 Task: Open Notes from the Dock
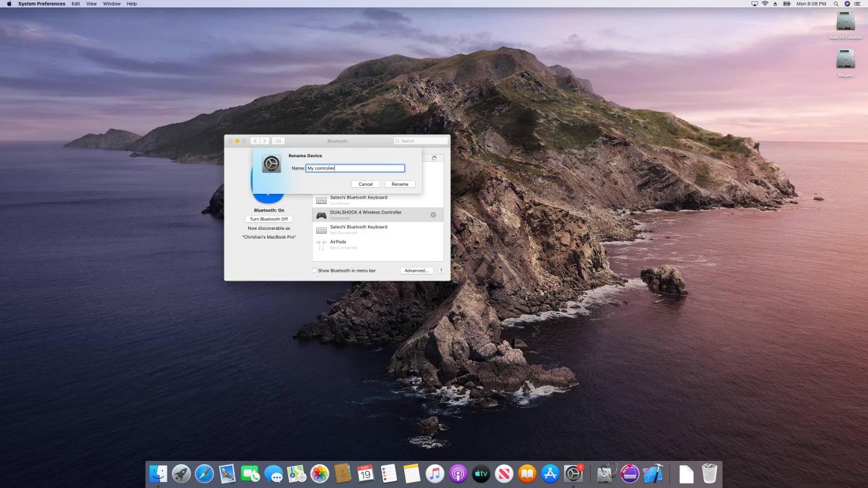tap(412, 473)
